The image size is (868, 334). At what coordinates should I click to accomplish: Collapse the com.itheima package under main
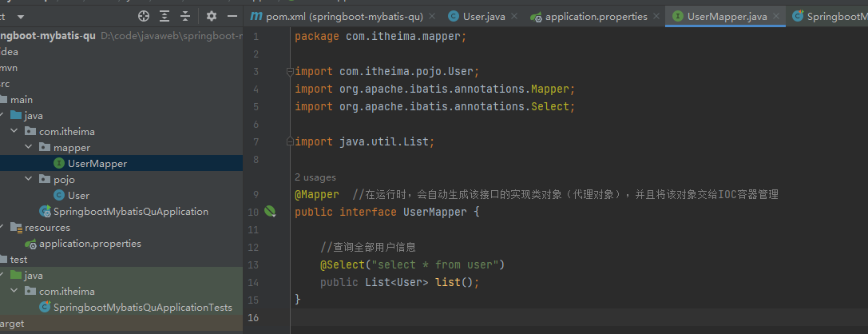point(14,132)
